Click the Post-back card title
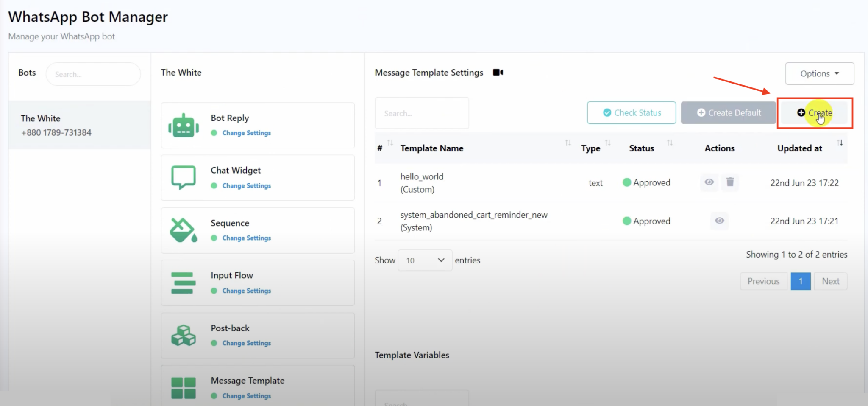 click(230, 328)
